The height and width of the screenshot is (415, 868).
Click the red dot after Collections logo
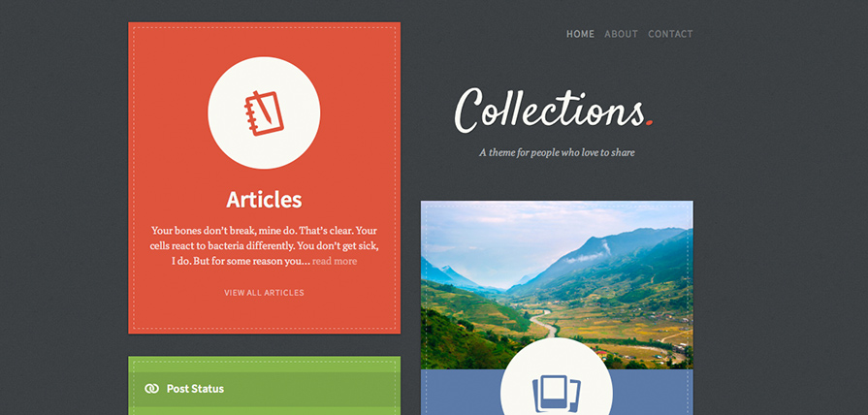(650, 123)
